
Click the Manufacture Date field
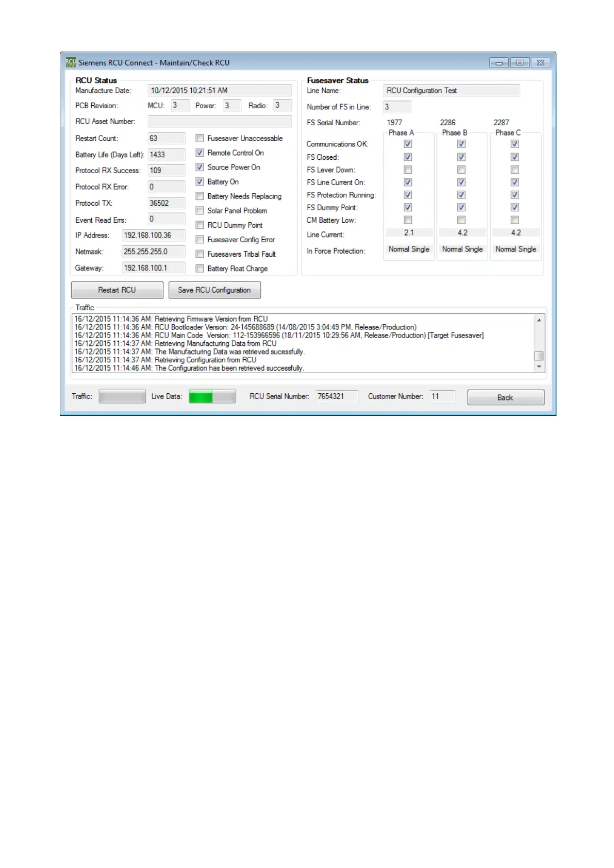220,90
